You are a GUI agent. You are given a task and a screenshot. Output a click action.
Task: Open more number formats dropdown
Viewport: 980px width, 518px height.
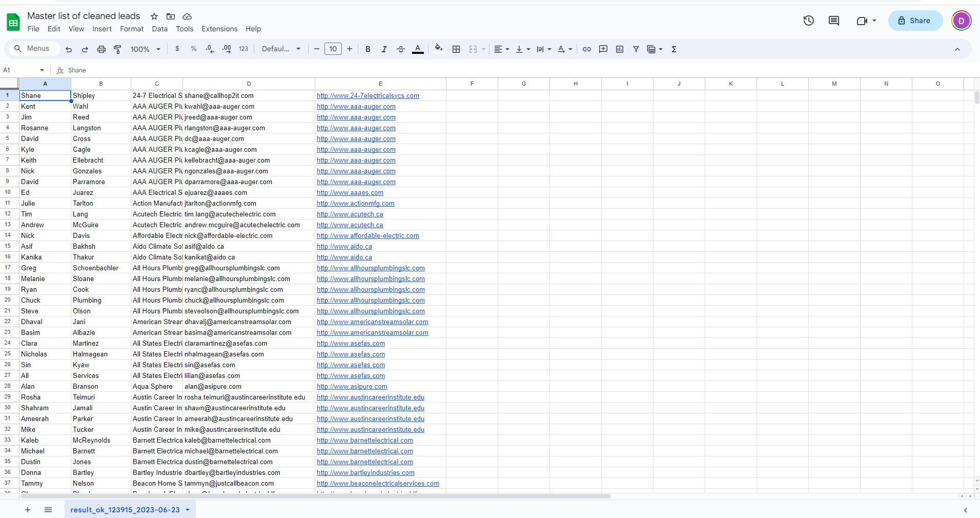click(x=243, y=49)
